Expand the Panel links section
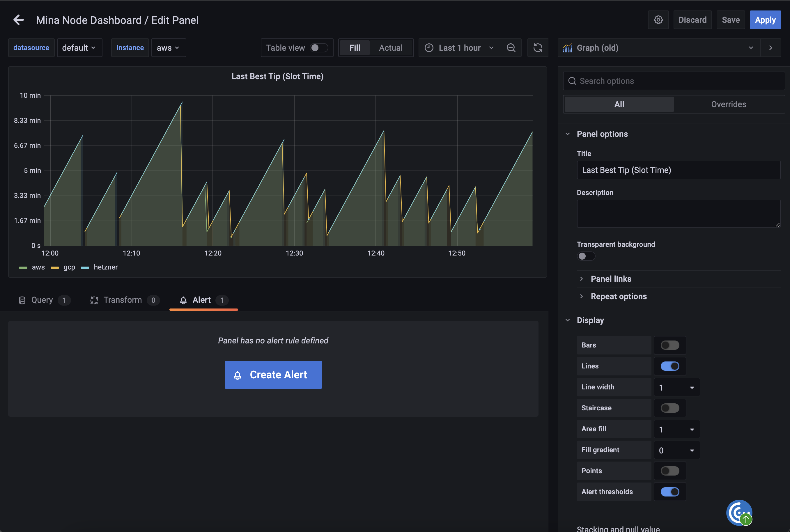 (x=610, y=279)
